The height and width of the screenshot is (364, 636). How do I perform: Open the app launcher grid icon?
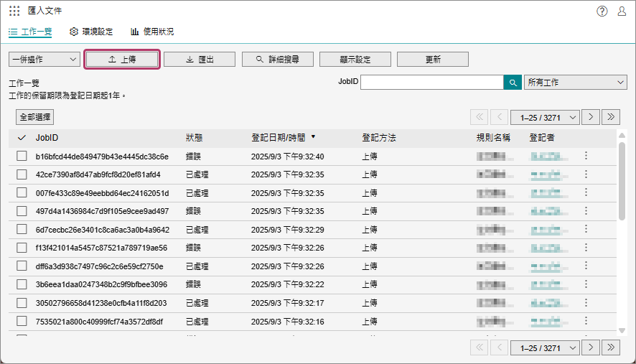14,11
